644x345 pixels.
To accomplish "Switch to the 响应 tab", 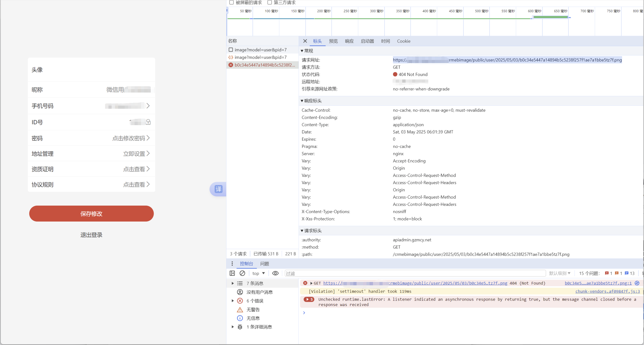I will click(x=349, y=41).
